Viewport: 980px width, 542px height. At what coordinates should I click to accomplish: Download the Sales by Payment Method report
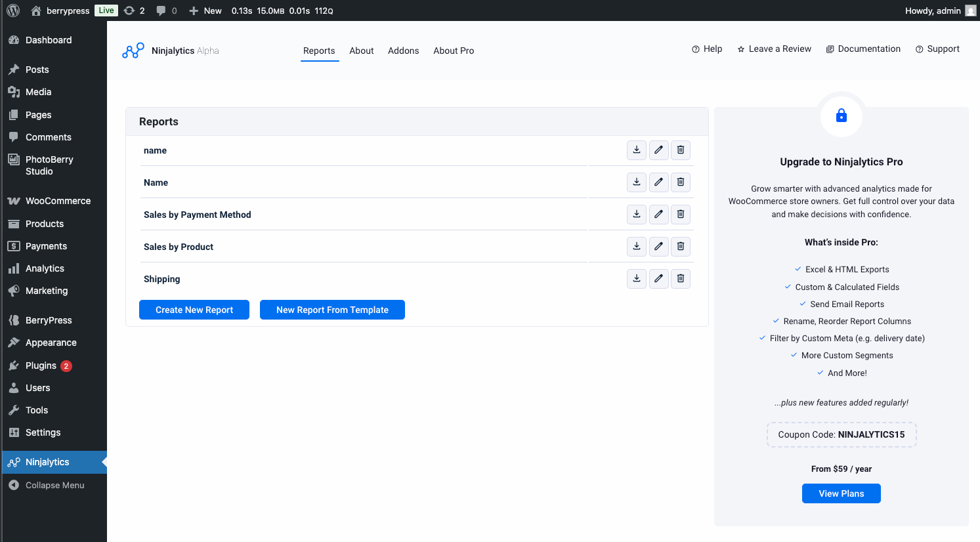636,214
